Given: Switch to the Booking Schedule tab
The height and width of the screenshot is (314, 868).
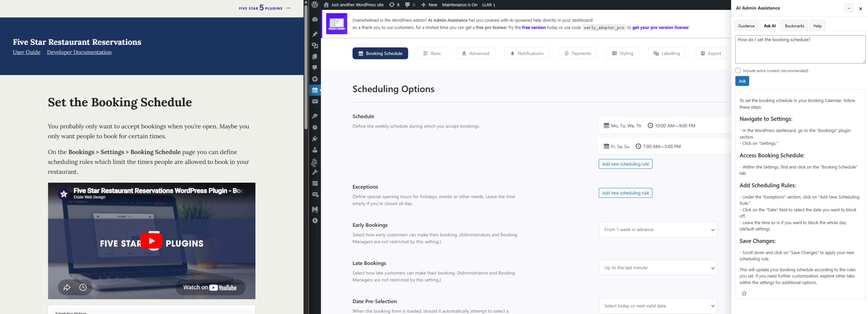Looking at the screenshot, I should point(380,53).
